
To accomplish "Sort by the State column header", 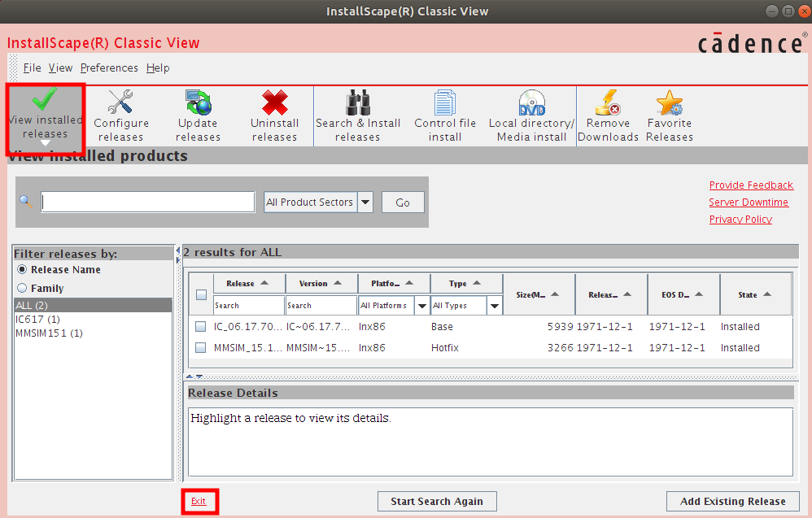I will pyautogui.click(x=756, y=294).
